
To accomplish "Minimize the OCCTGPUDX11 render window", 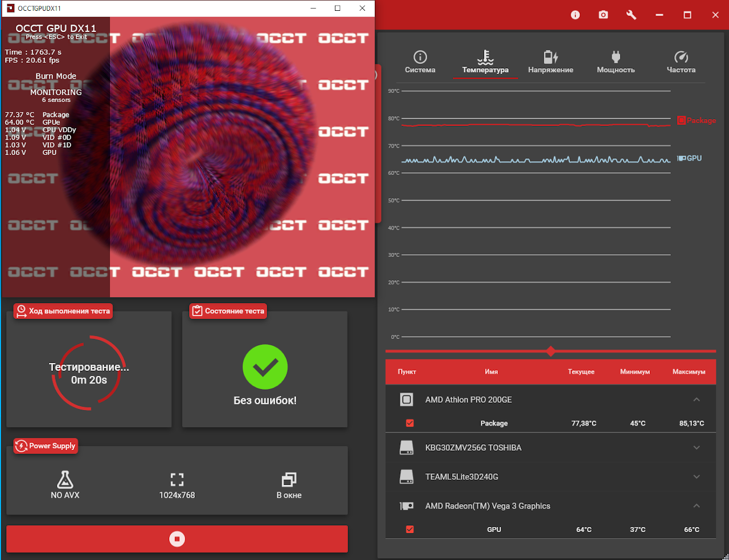I will point(313,8).
